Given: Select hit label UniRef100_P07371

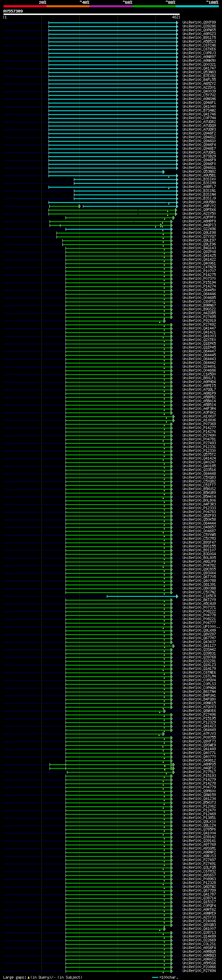Looking at the screenshot, I should [199, 608].
